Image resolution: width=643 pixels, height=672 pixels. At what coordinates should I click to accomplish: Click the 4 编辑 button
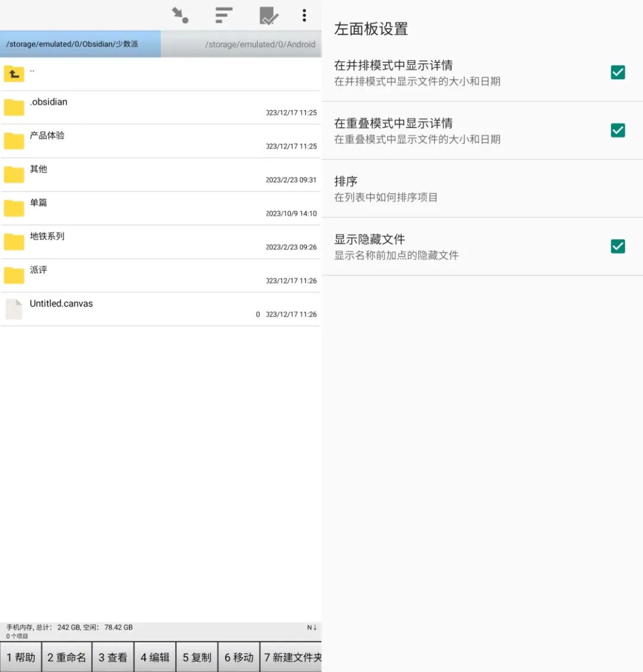click(x=155, y=657)
